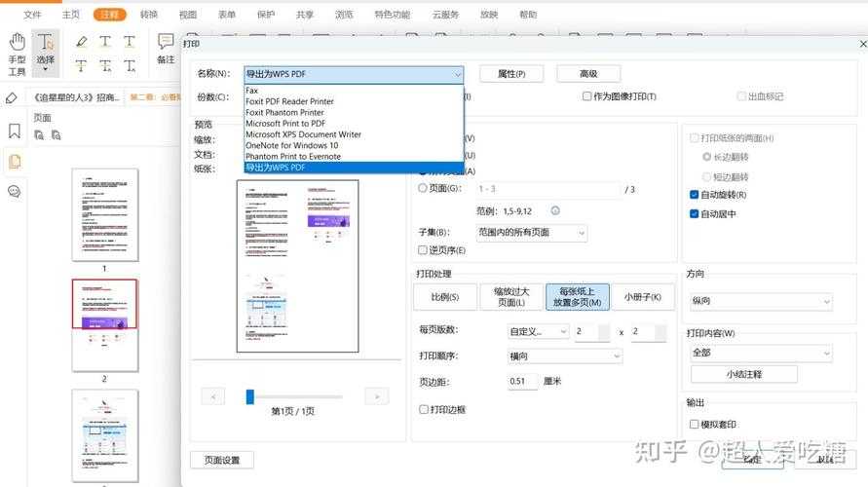Click the 页边距 0.51 margin field
This screenshot has width=868, height=487.
click(522, 381)
